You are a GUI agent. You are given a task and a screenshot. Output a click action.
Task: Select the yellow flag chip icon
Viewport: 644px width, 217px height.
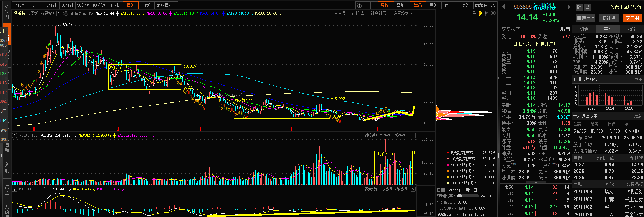point(481,13)
